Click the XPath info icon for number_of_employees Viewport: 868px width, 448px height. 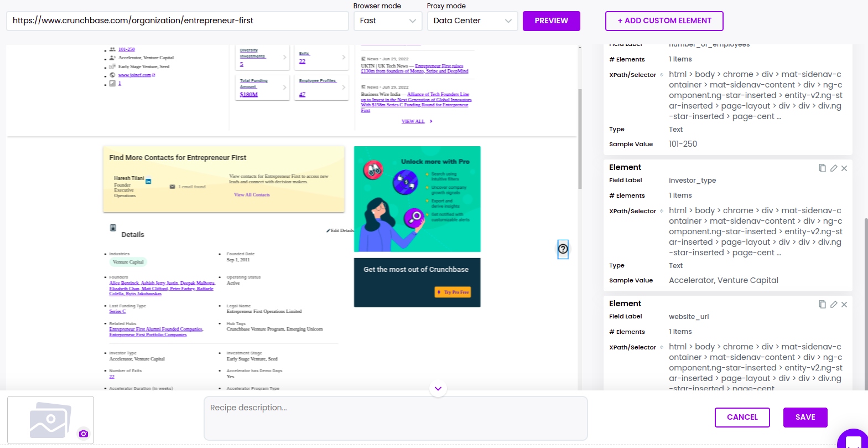click(662, 75)
